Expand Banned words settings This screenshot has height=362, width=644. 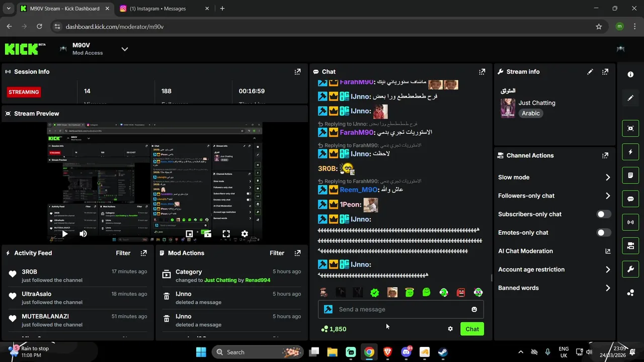pos(554,288)
